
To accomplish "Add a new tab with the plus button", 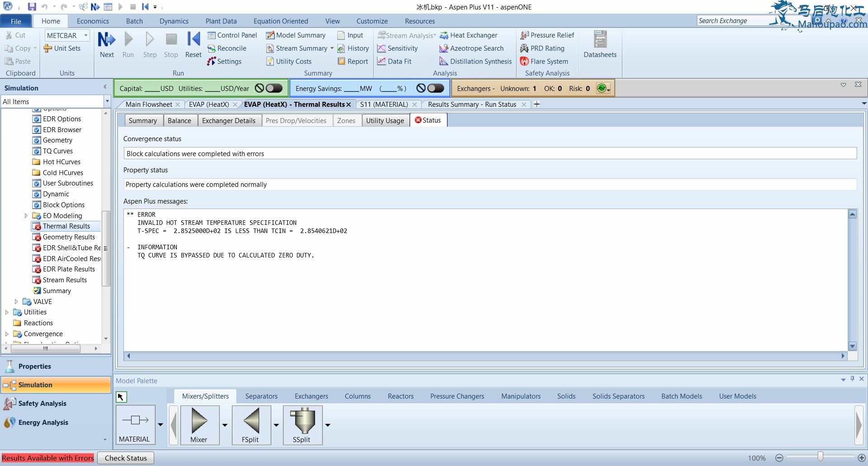I will (x=537, y=105).
